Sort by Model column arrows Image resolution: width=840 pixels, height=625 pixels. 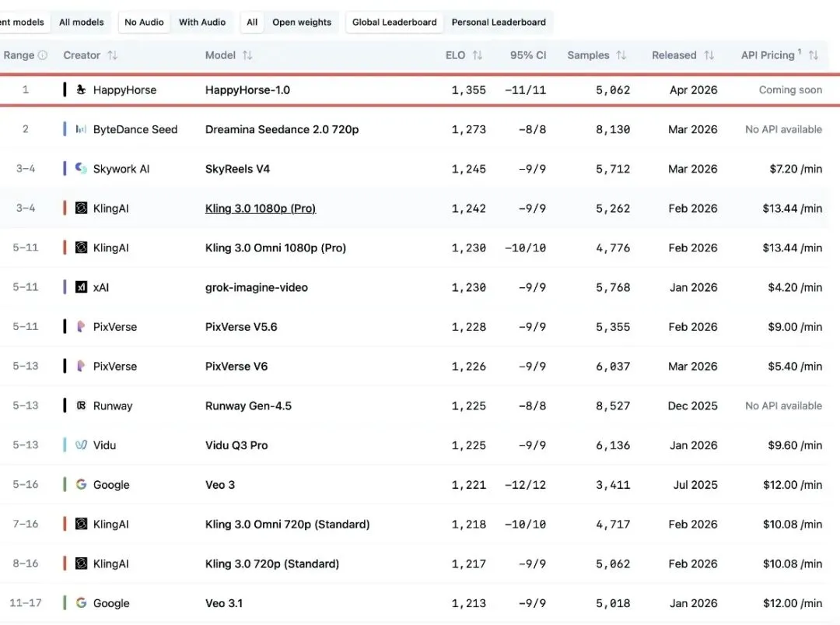[x=247, y=55]
